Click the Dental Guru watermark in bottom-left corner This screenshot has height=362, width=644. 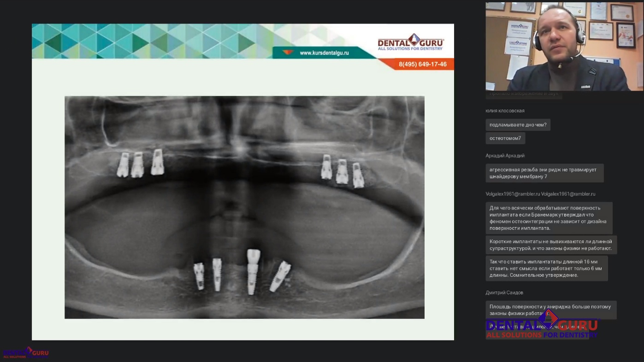pos(26,353)
